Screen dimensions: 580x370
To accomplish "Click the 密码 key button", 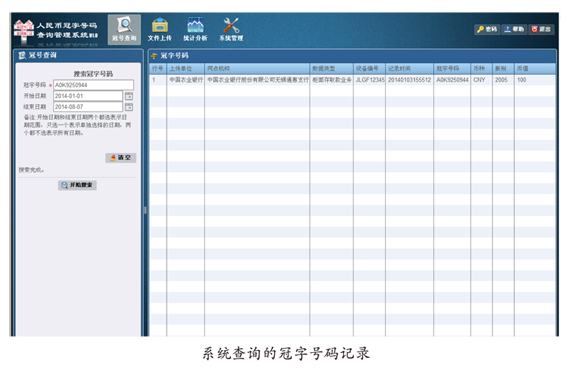I will coord(487,29).
